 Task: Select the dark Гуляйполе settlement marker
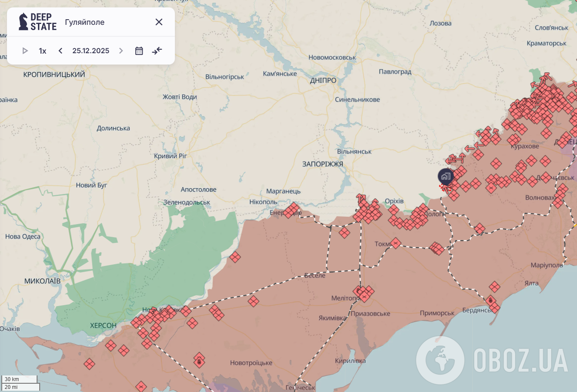(x=446, y=177)
